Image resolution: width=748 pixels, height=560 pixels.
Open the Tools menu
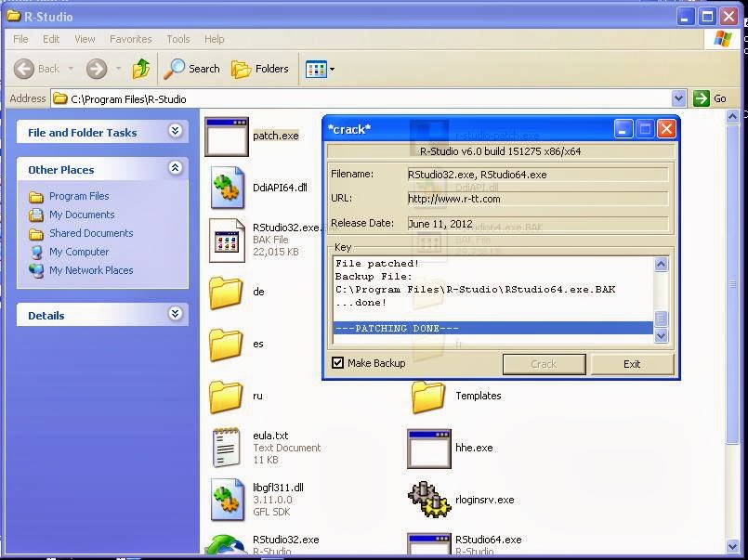[x=177, y=39]
